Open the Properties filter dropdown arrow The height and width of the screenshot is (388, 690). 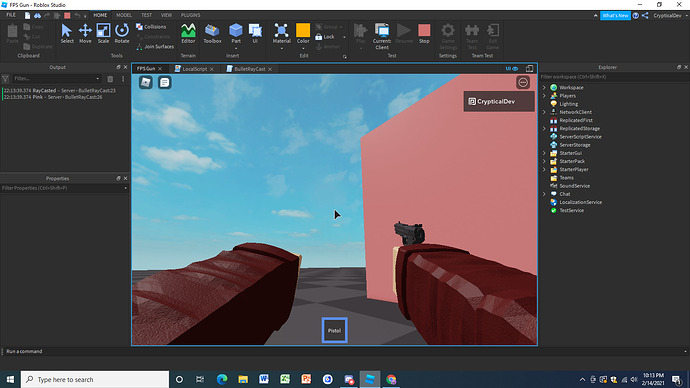point(125,188)
